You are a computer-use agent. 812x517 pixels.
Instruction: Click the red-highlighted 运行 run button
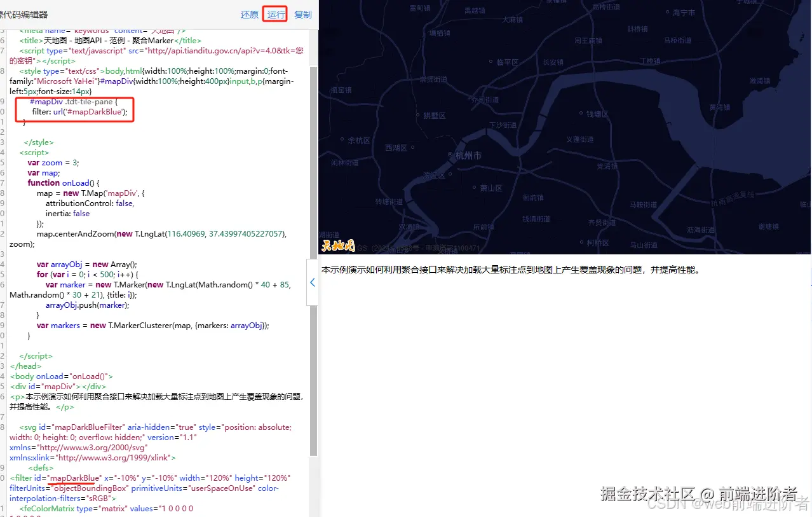coord(274,14)
